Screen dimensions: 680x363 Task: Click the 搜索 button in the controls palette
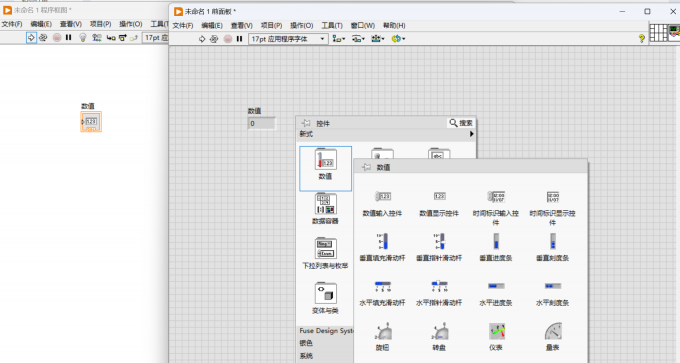click(461, 123)
